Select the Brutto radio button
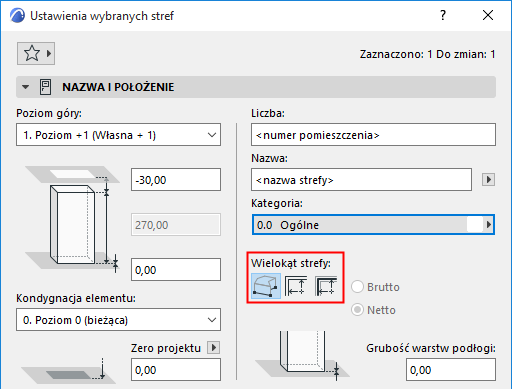The image size is (512, 389). click(357, 287)
